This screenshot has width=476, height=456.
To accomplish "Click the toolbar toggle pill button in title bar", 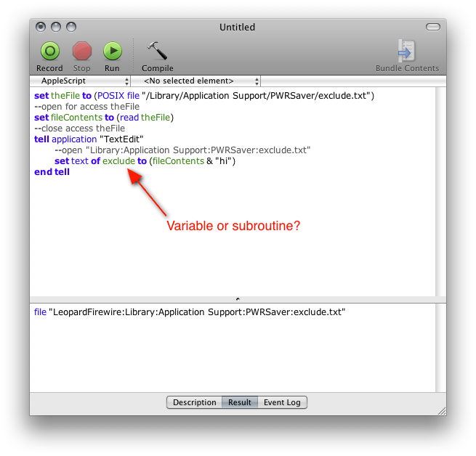I will point(433,27).
